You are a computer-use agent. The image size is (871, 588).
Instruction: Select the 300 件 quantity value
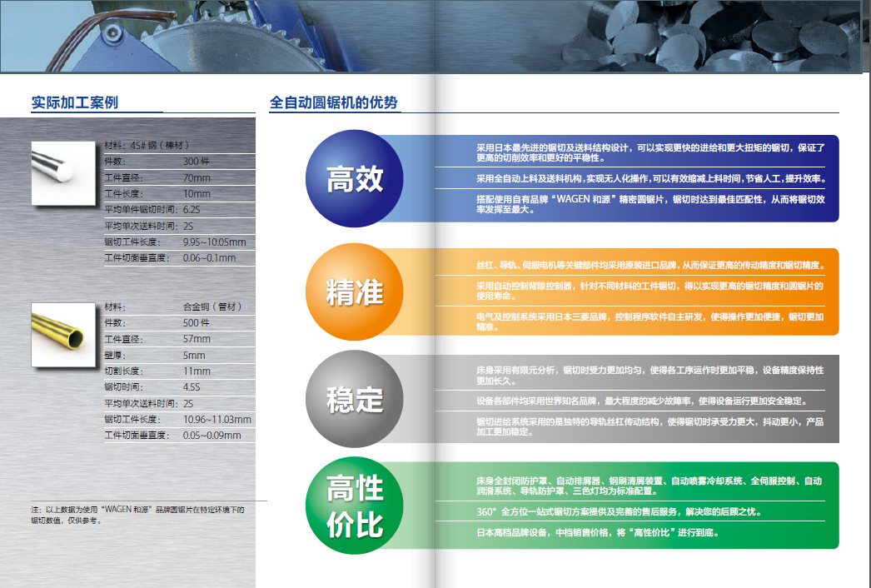pos(197,161)
